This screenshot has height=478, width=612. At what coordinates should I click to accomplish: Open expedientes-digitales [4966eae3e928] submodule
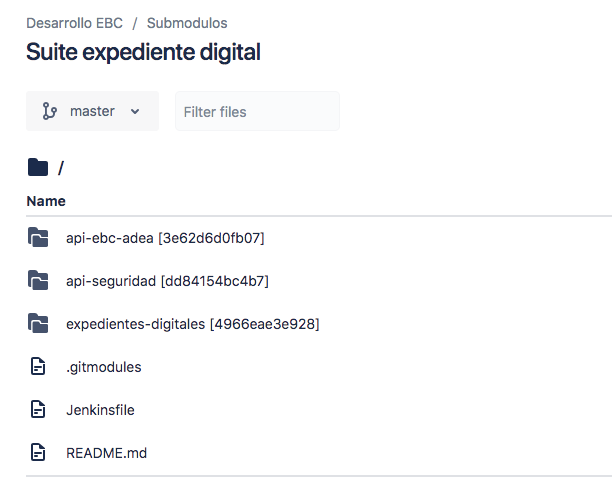pyautogui.click(x=193, y=324)
